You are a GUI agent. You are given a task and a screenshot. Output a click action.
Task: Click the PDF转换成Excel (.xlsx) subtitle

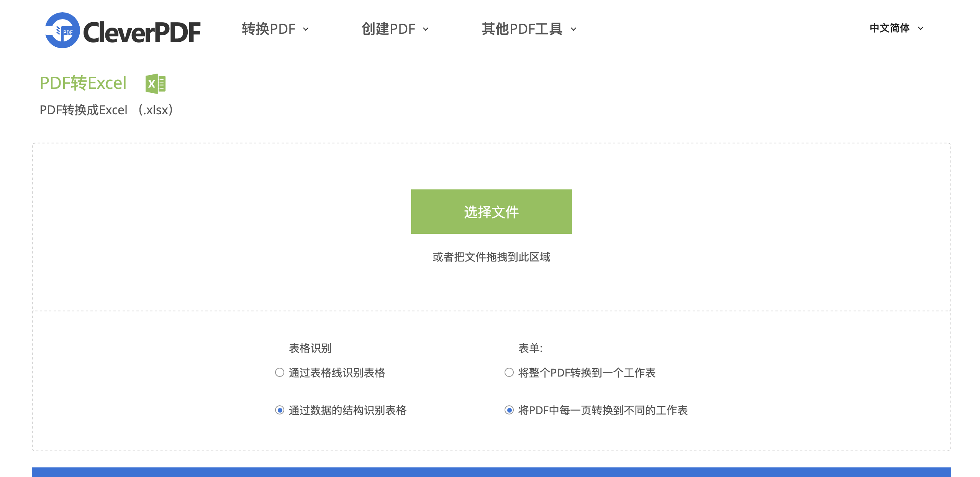(x=107, y=110)
